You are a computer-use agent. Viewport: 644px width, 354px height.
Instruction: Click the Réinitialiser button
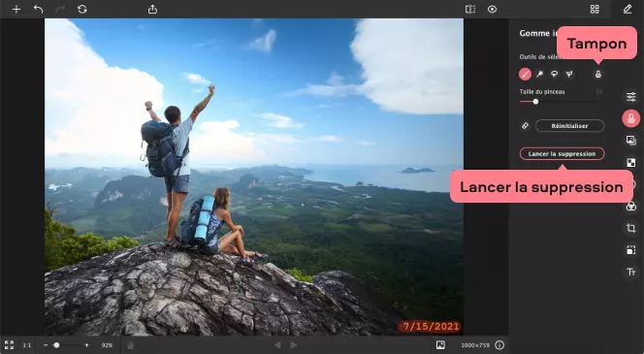tap(569, 126)
